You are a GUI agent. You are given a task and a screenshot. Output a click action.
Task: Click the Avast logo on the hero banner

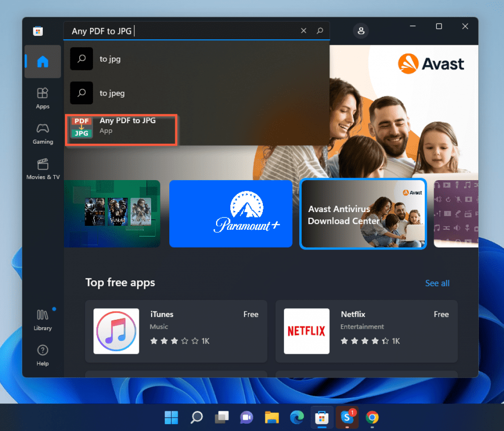[431, 63]
